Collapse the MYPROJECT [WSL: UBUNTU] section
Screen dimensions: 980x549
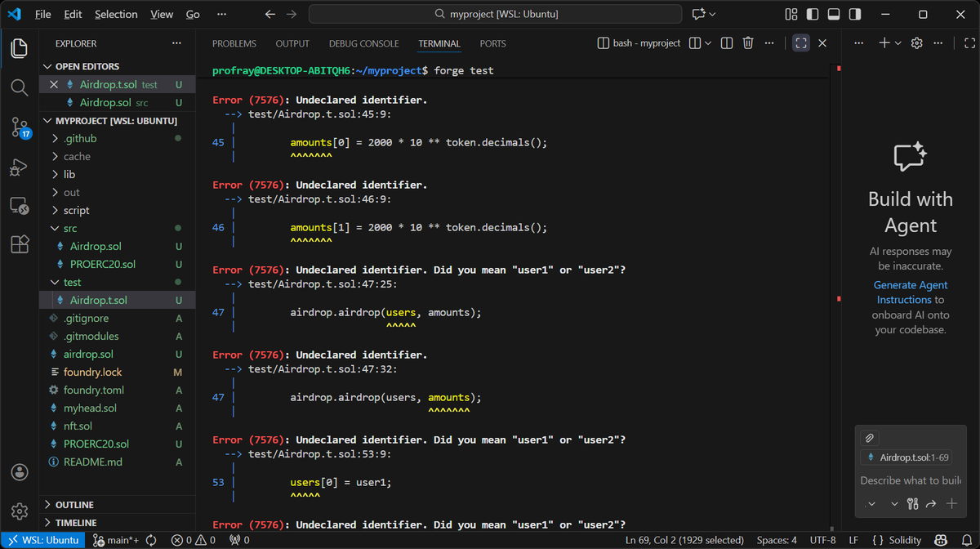(x=117, y=120)
